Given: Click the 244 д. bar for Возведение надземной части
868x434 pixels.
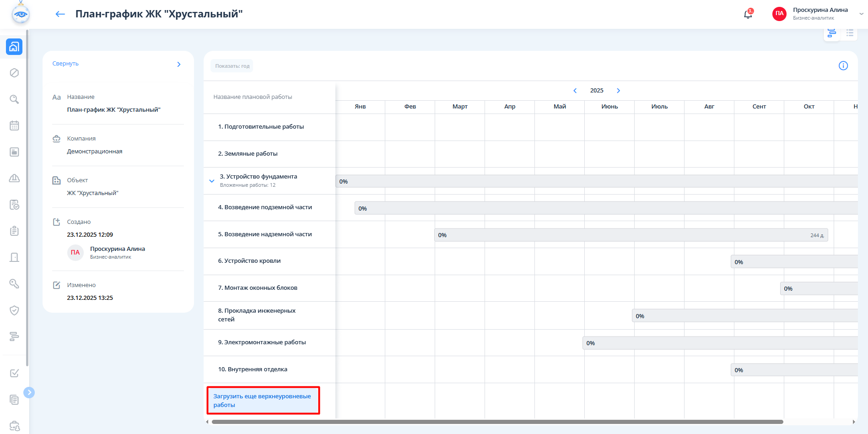Looking at the screenshot, I should point(631,235).
